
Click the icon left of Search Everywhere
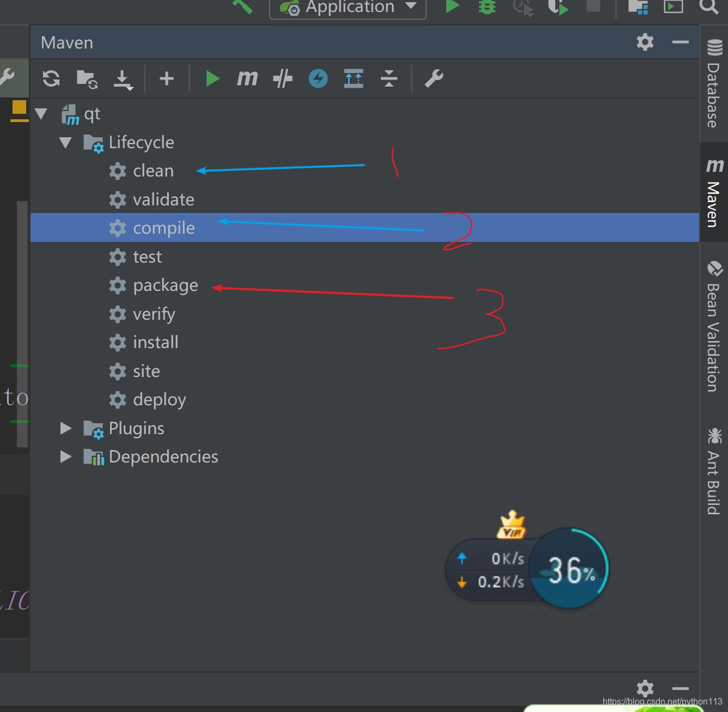[x=673, y=7]
